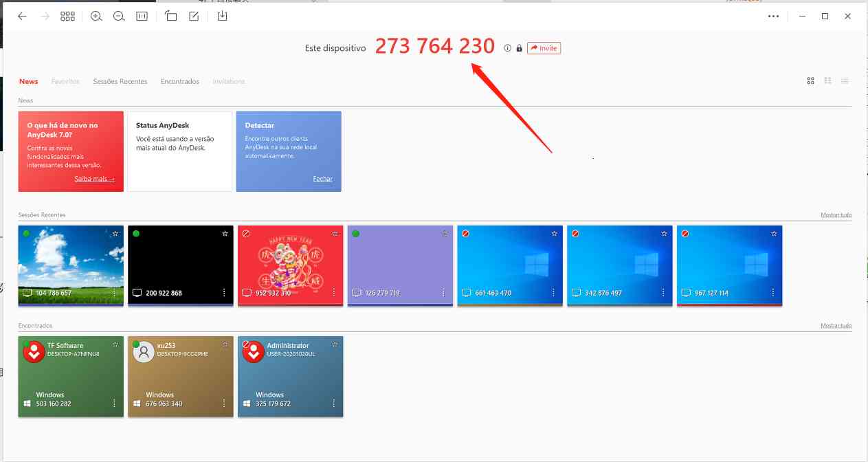Screen dimensions: 868x462
Task: Open the edit image tool
Action: (194, 16)
